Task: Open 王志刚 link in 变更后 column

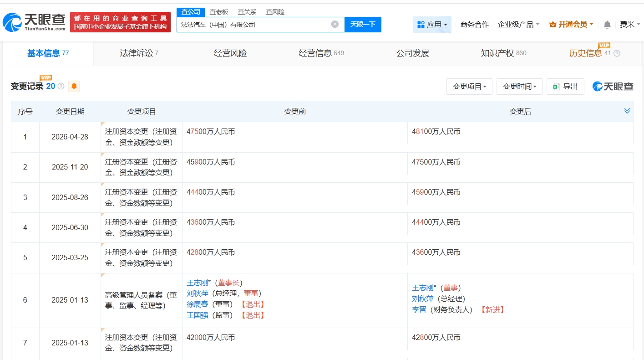Action: click(423, 288)
